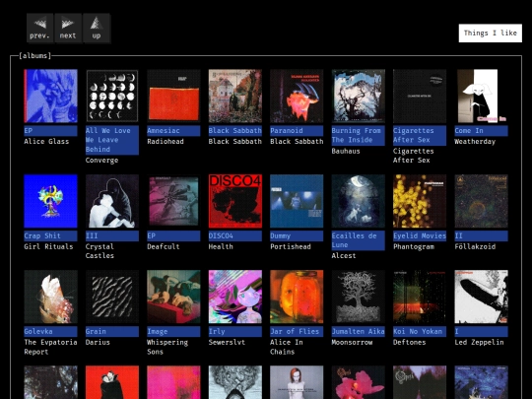Click the Golevka title link
This screenshot has width=532, height=399.
coord(50,331)
